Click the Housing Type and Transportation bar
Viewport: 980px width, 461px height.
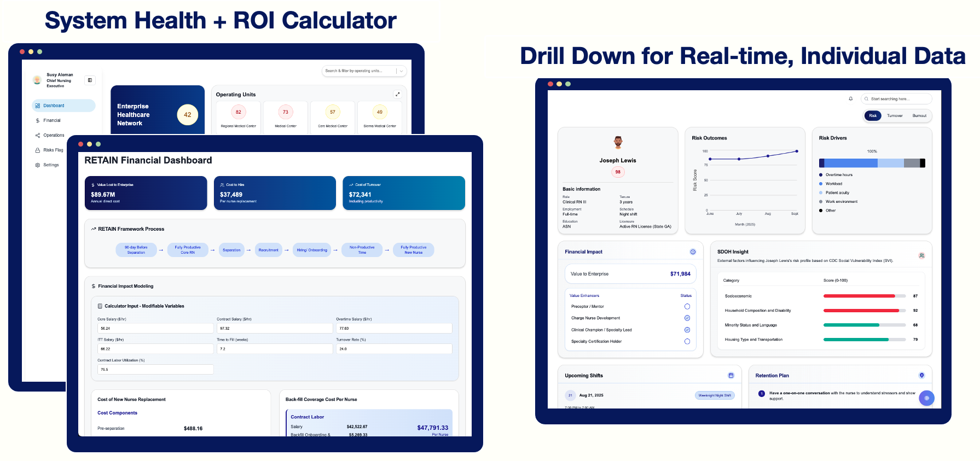863,340
